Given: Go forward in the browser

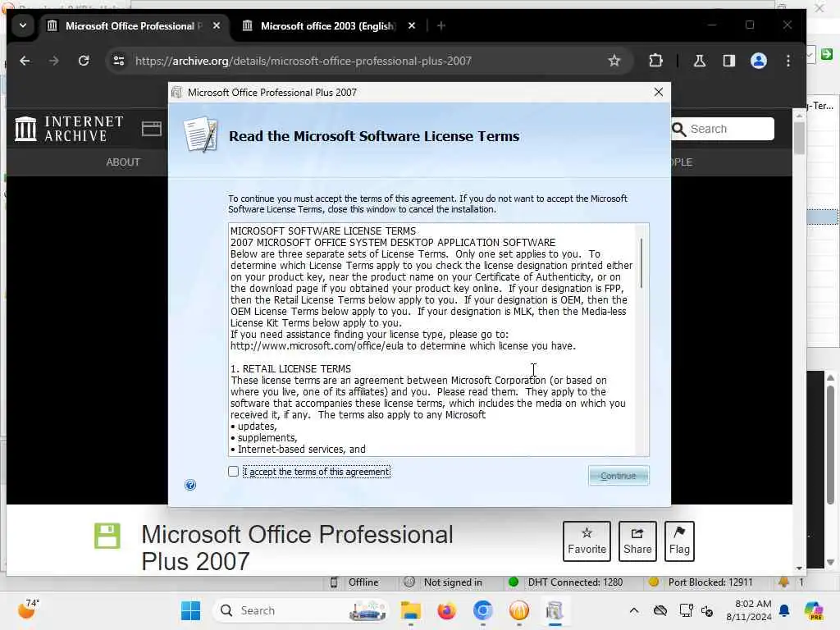Looking at the screenshot, I should pos(53,61).
